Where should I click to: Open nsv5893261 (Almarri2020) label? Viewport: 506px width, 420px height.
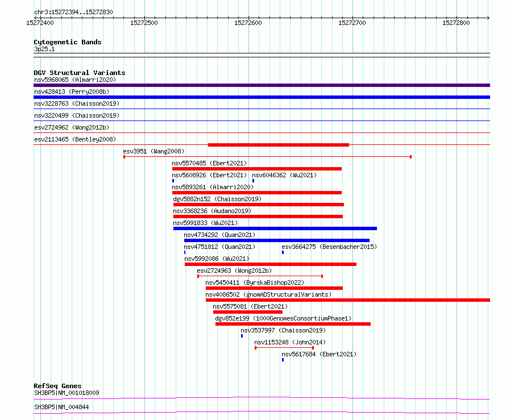click(x=213, y=187)
